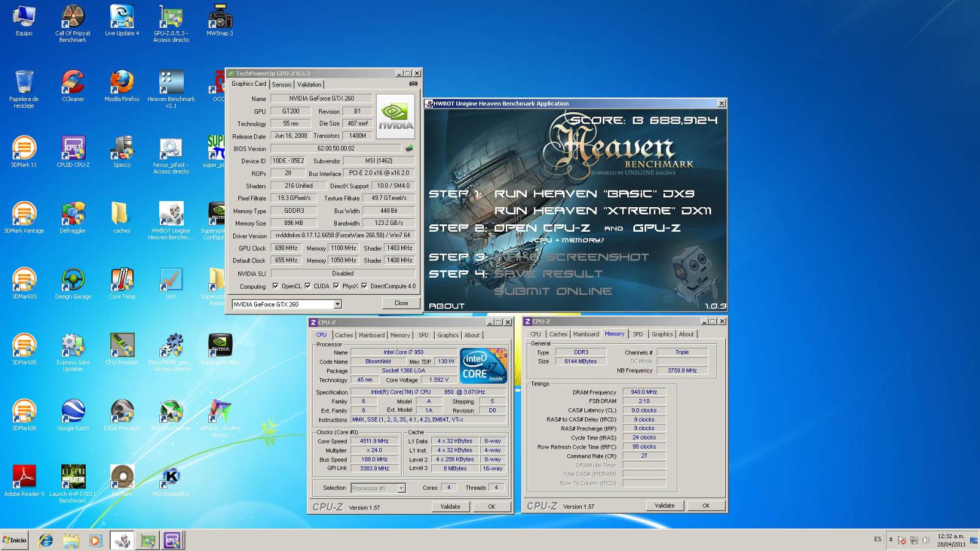This screenshot has height=551, width=980.
Task: Open Internet Explorer from the taskbar
Action: click(46, 541)
